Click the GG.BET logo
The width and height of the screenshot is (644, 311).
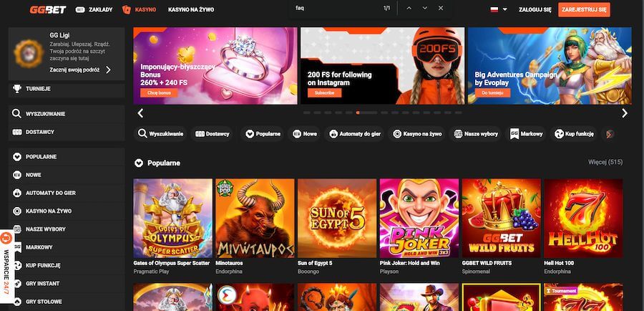tap(47, 9)
